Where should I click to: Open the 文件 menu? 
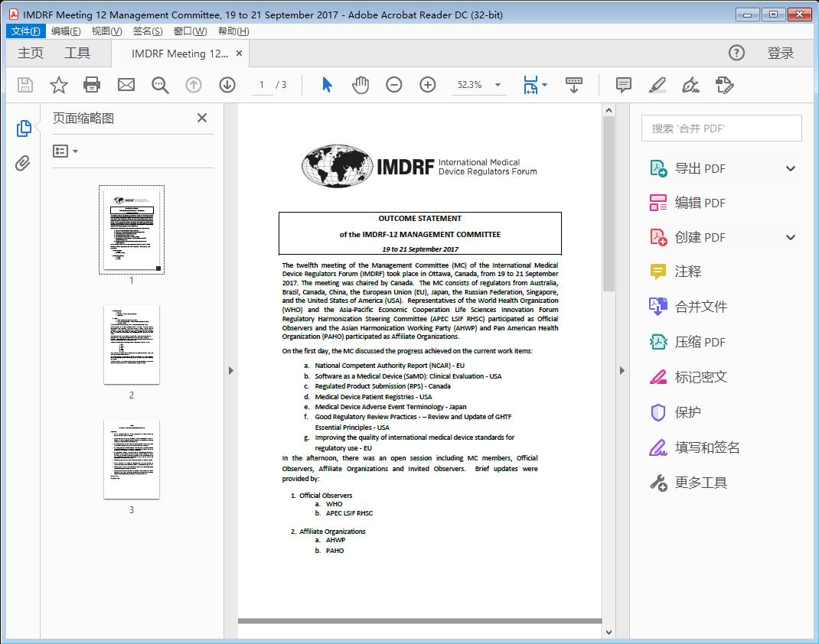(x=25, y=31)
